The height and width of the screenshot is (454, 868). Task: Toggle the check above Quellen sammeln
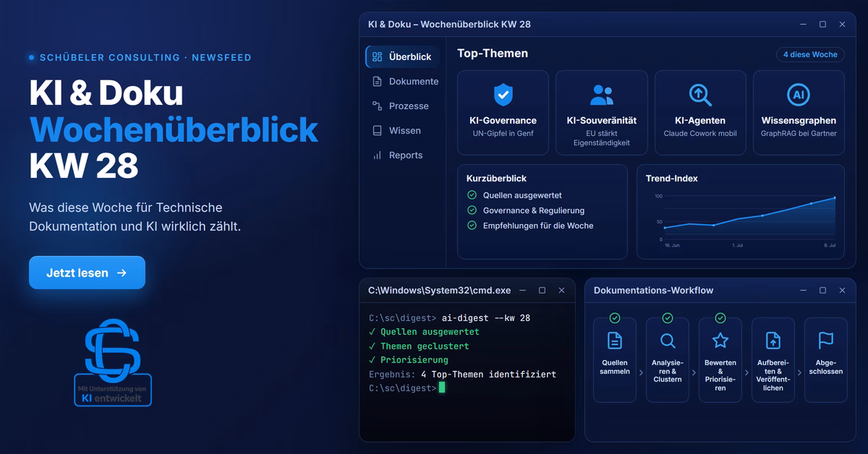click(615, 318)
